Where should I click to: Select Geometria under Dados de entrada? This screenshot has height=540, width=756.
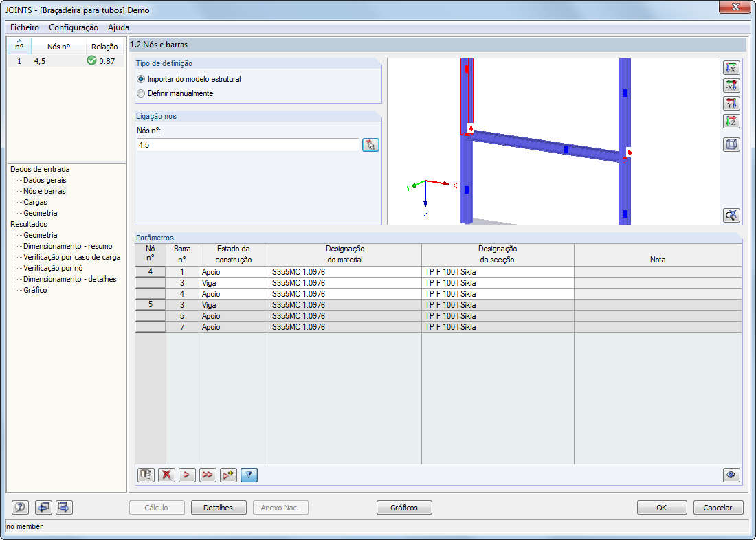[x=41, y=213]
